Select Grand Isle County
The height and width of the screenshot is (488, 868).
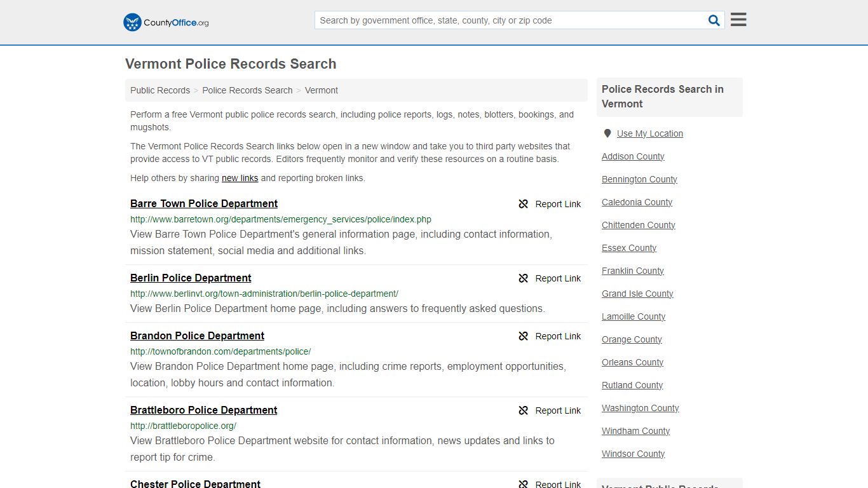tap(637, 294)
